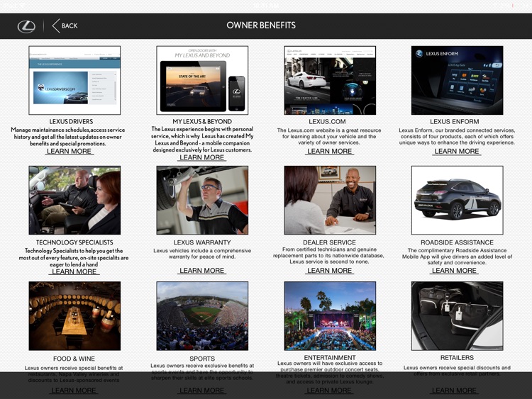
Task: Click Lexus Drivers description about maintenance schedules
Action: (x=68, y=137)
